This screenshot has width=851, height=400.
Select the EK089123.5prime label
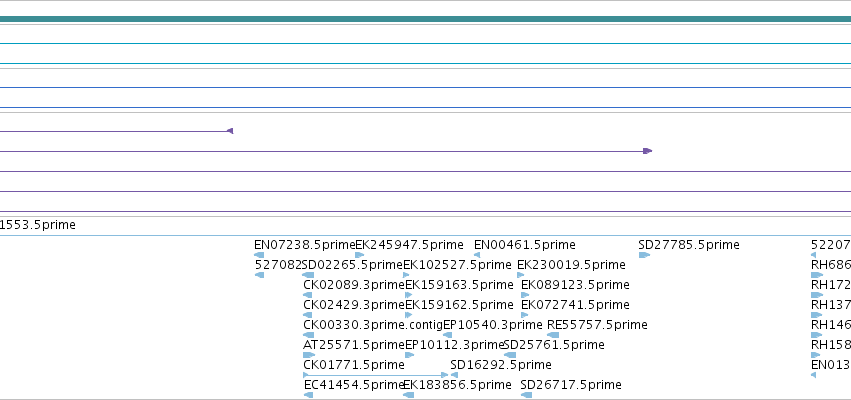tap(575, 285)
